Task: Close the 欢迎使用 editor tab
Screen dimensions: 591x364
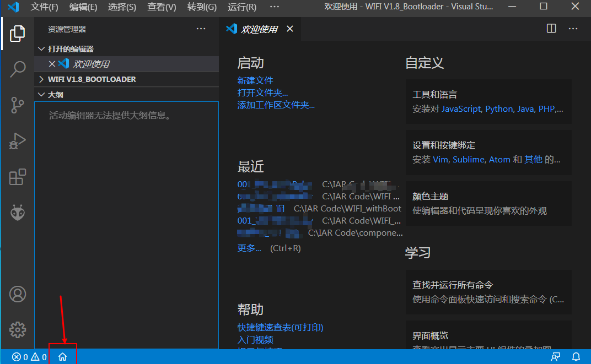Action: [x=289, y=29]
